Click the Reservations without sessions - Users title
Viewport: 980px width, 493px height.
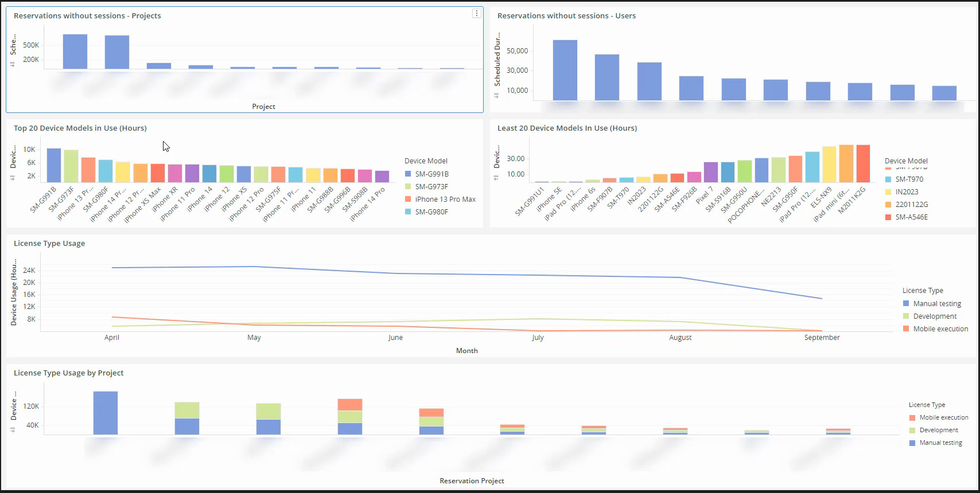click(x=566, y=16)
